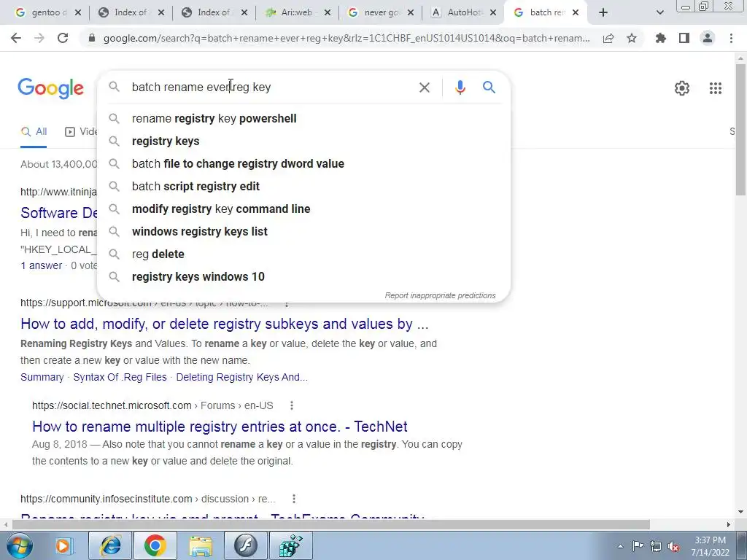Select suggestion modify registry key command line
This screenshot has width=747, height=560.
(303, 209)
